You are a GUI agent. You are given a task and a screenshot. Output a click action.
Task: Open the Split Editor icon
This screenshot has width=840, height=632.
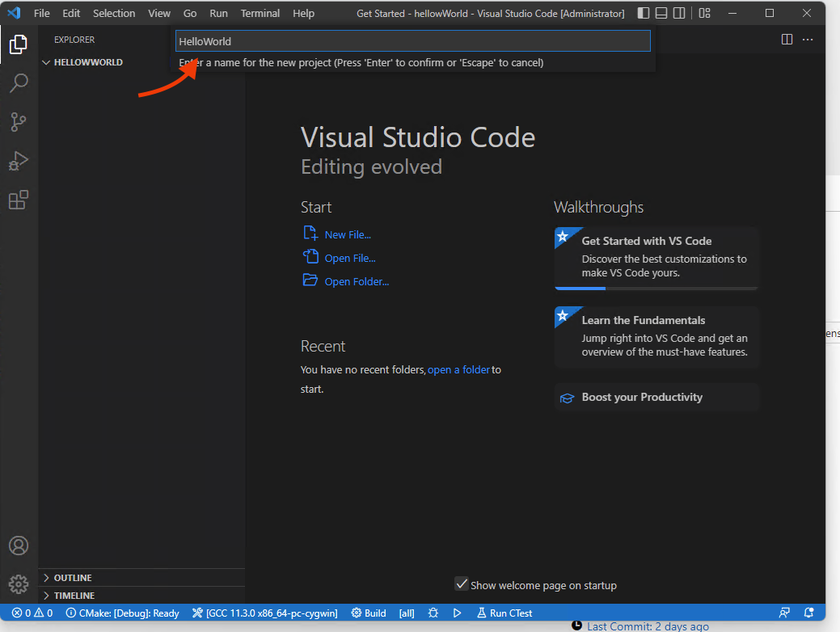point(787,39)
